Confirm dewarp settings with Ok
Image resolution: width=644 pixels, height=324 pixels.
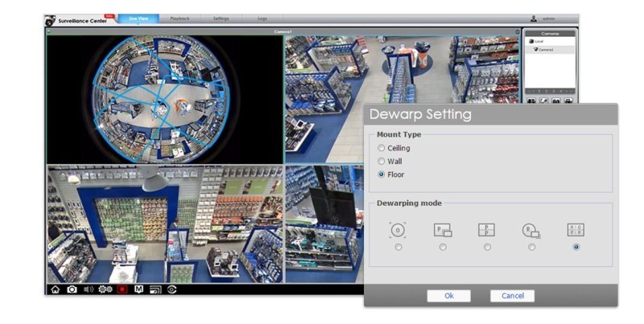pyautogui.click(x=448, y=296)
